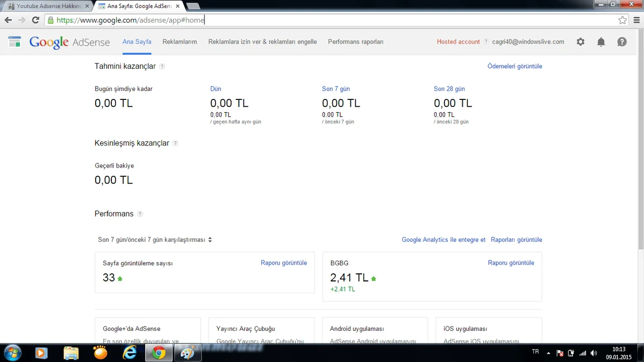Select the Ana Sayfa navigation tab
The image size is (644, 362).
137,42
